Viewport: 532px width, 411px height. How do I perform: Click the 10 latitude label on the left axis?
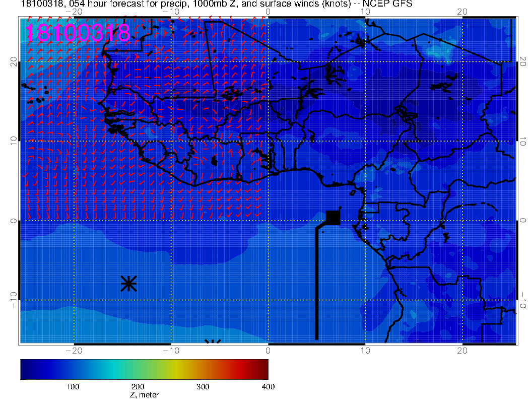click(13, 141)
